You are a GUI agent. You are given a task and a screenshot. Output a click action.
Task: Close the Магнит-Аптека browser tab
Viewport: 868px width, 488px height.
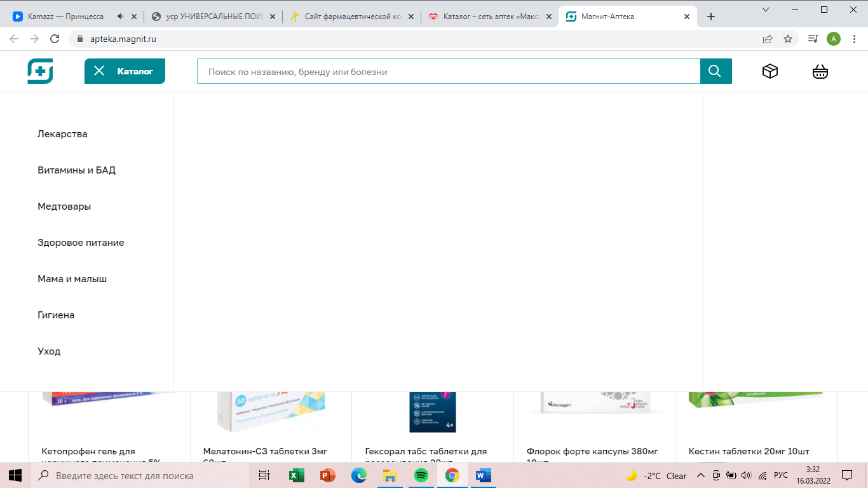pos(687,17)
